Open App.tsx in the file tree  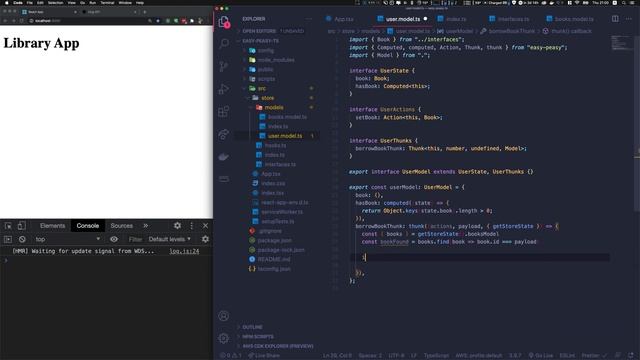click(x=270, y=174)
